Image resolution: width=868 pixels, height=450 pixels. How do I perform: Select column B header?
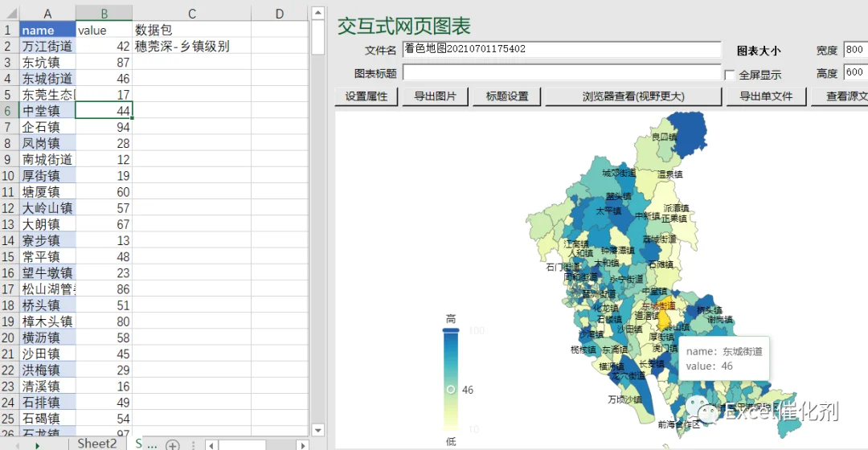point(104,14)
